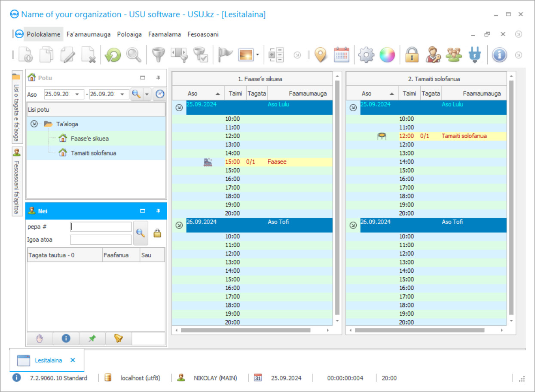Focus the Igoa atoa input field
Image resolution: width=535 pixels, height=392 pixels.
[101, 240]
